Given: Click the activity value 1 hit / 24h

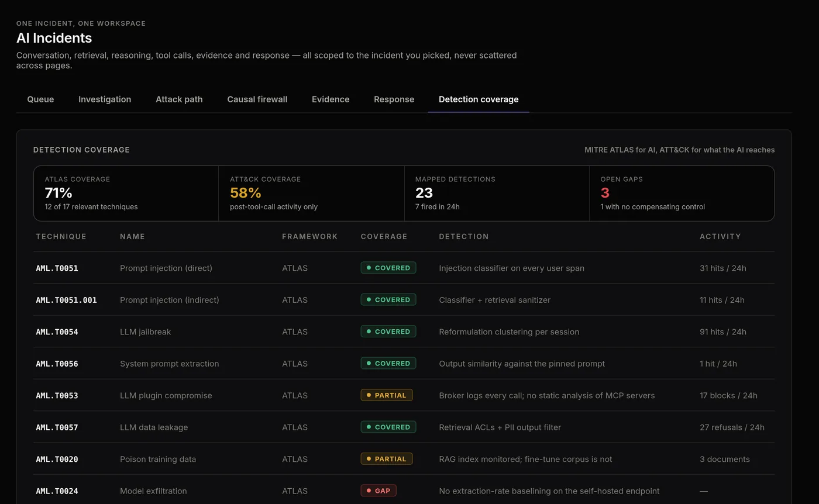Looking at the screenshot, I should 718,364.
